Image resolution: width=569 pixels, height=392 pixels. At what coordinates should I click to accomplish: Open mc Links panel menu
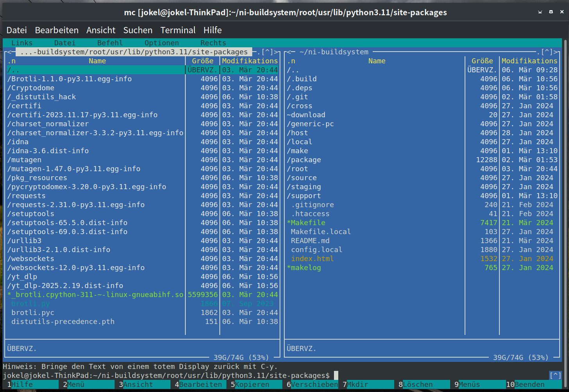(22, 43)
